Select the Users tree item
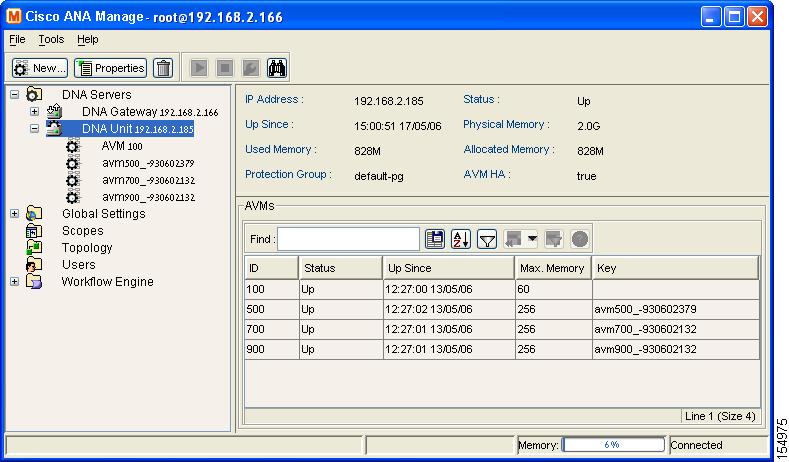 [78, 265]
